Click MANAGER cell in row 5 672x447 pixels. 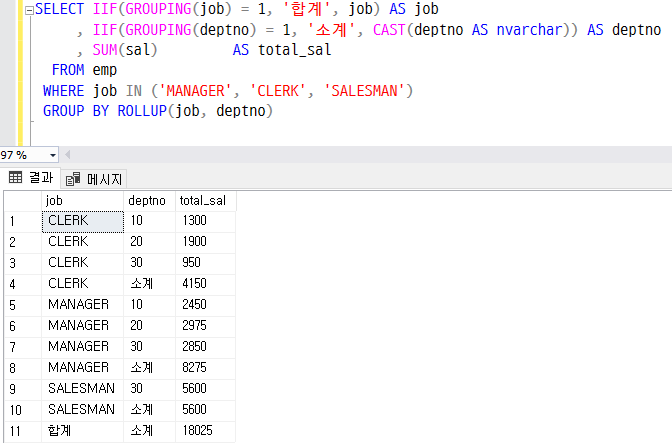tap(83, 305)
